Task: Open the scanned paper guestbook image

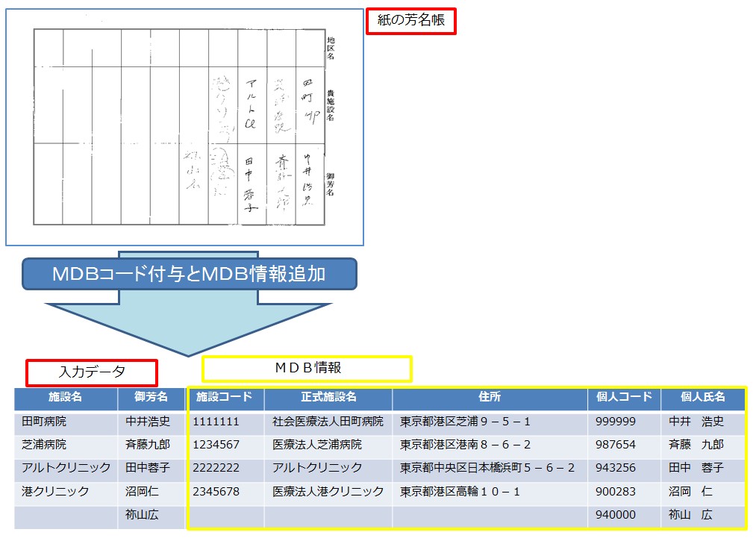Action: coord(184,127)
